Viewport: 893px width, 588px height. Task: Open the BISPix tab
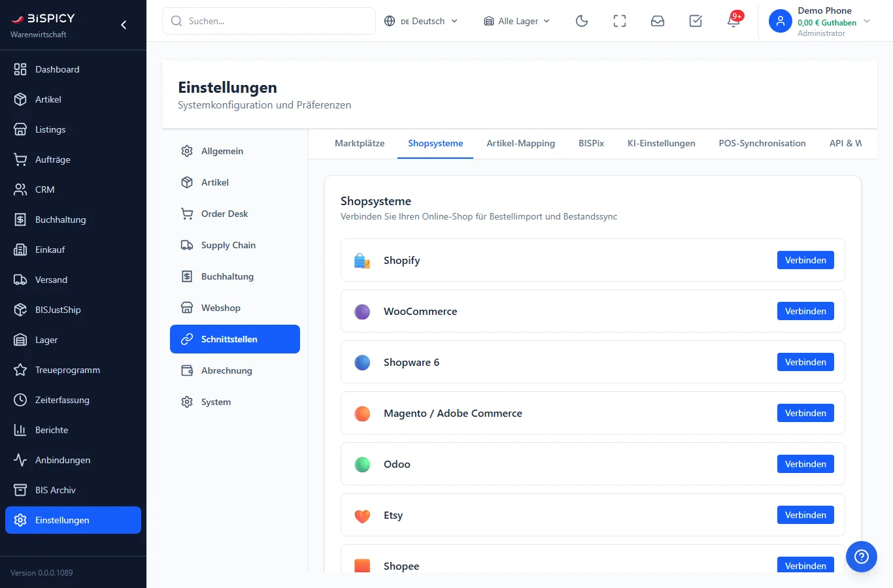tap(591, 143)
